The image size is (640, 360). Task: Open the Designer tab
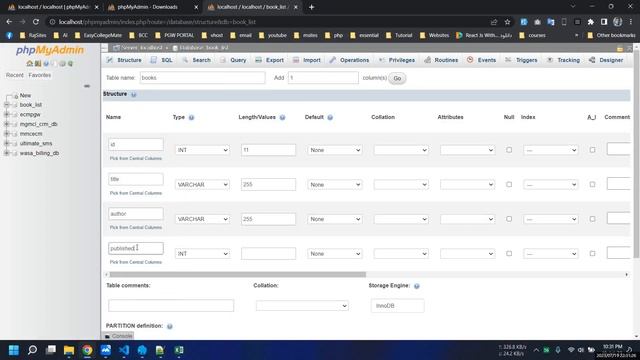tap(606, 60)
